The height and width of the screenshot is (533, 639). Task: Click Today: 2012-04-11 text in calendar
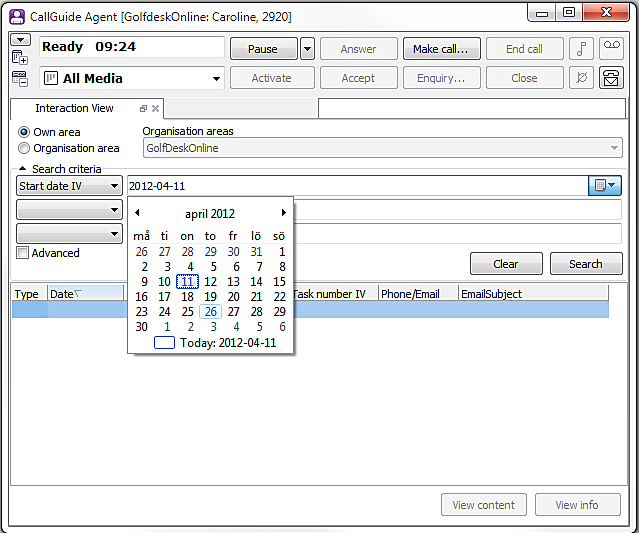coord(228,343)
